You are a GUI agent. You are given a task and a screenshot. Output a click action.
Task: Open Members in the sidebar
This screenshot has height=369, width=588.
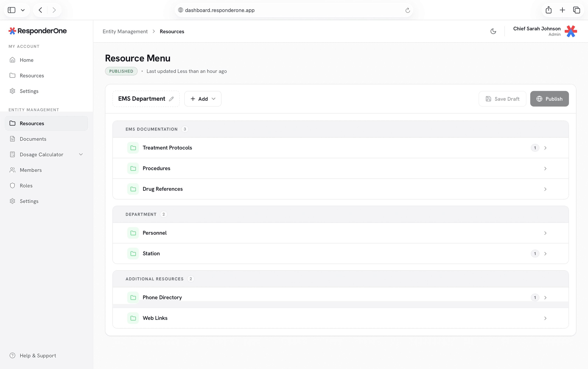[46, 170]
